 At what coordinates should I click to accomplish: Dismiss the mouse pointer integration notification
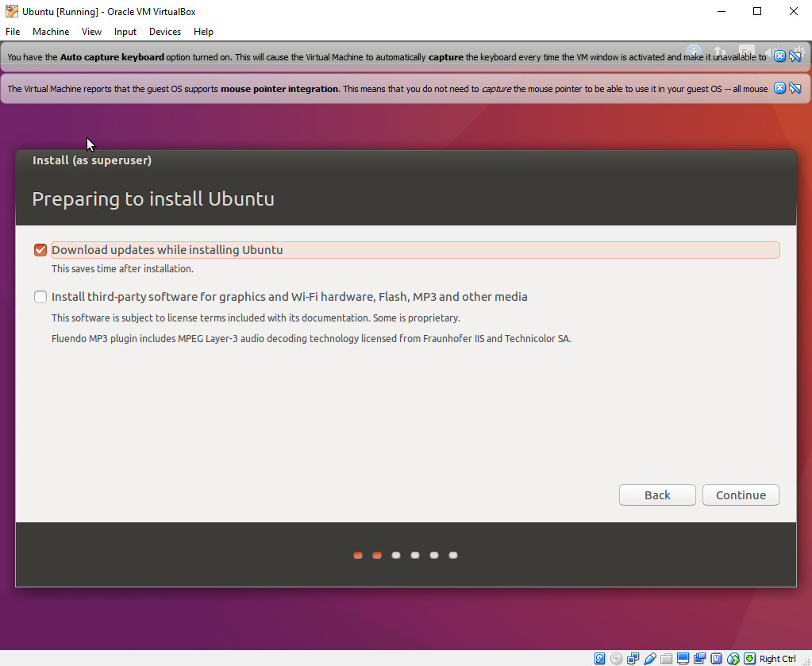point(779,88)
